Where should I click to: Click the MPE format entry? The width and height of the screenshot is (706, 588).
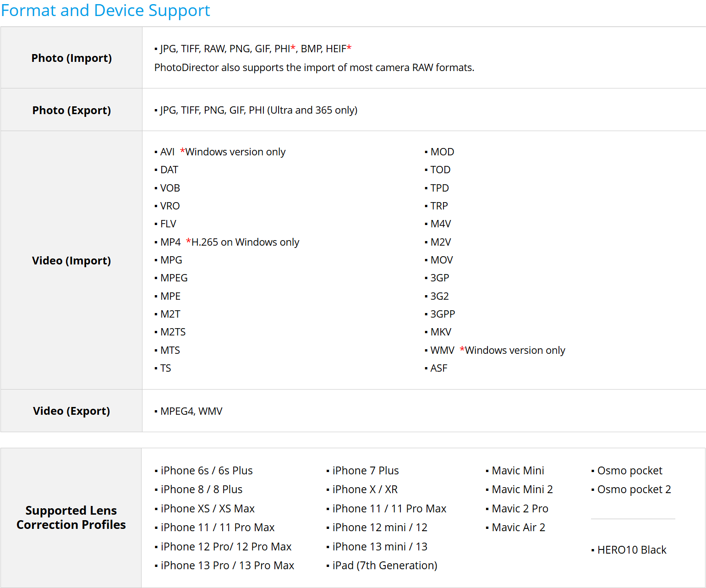[170, 296]
